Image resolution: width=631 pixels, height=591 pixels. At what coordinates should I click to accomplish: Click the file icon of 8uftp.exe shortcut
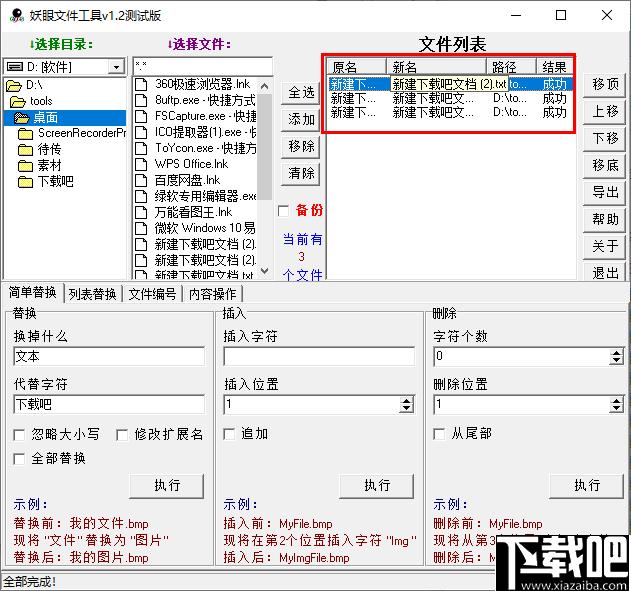(141, 100)
